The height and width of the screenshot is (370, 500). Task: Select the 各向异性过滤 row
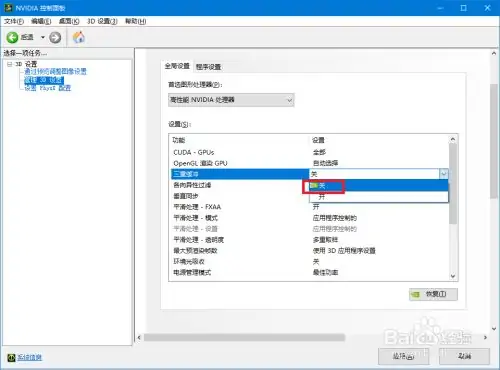pos(240,185)
